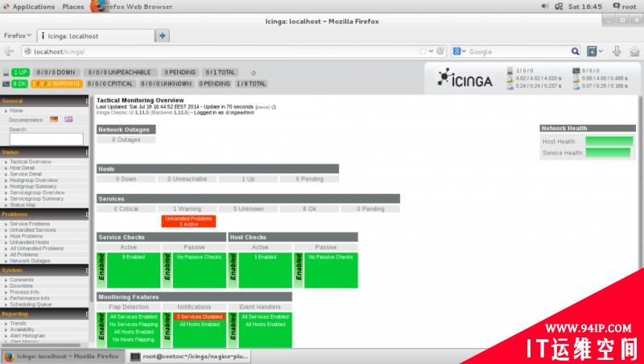Select the Icinga: localhost browser tab
This screenshot has height=364, width=644.
pyautogui.click(x=96, y=36)
